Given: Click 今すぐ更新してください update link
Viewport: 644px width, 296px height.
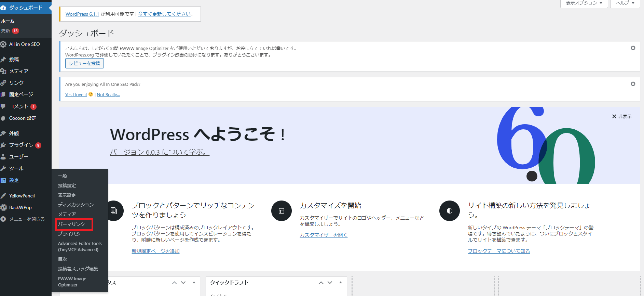Looking at the screenshot, I should [164, 14].
